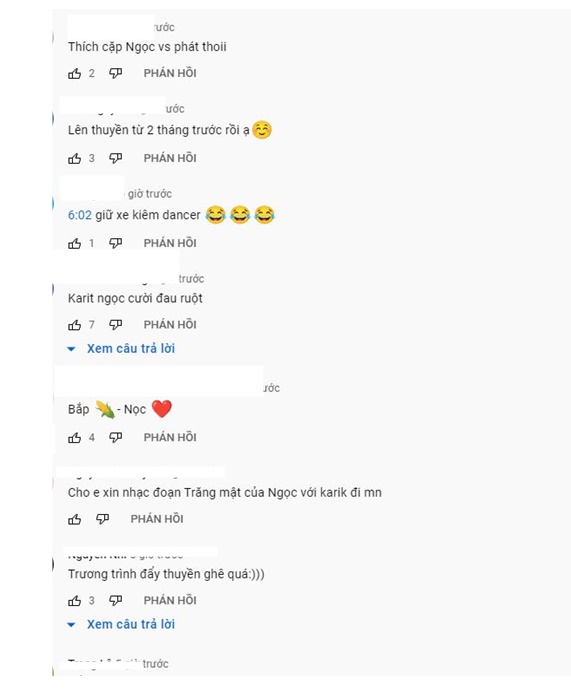Reply to 'Lên thuyền từ 2 tháng trước' comment
This screenshot has height=693, width=571.
(x=170, y=158)
